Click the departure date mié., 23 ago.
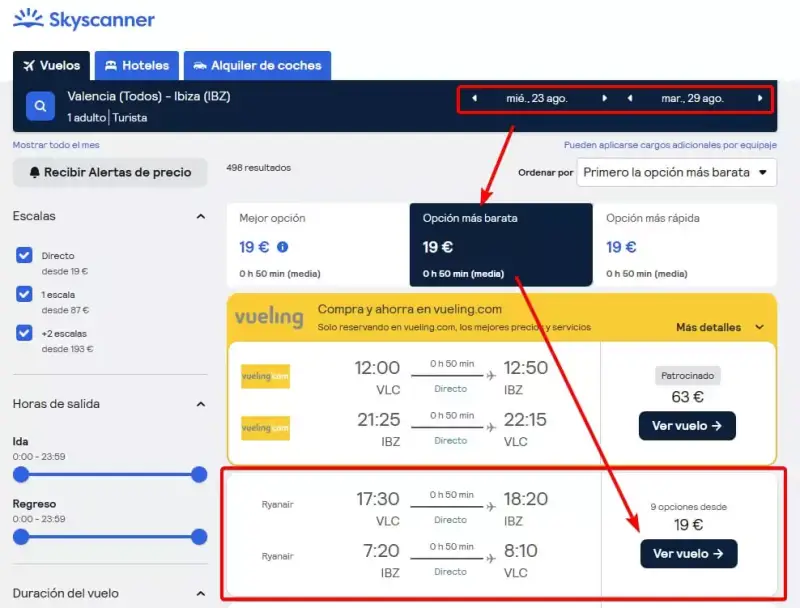 537,98
